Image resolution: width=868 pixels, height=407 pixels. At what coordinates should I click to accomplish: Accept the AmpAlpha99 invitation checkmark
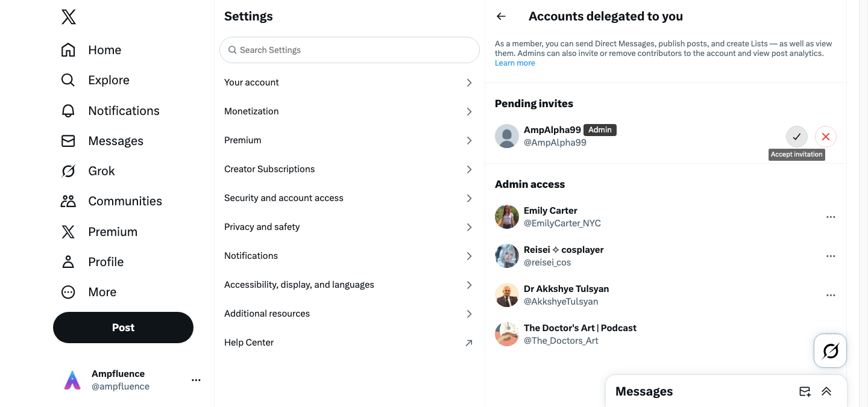pos(796,137)
